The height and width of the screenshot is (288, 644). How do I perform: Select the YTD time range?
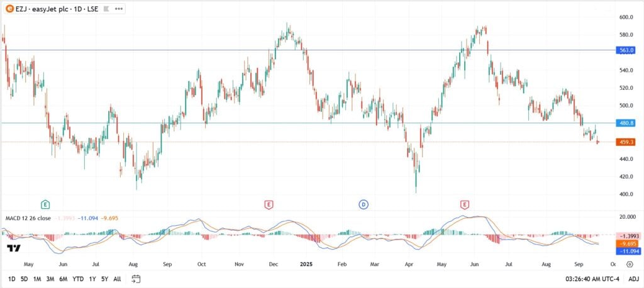78,279
